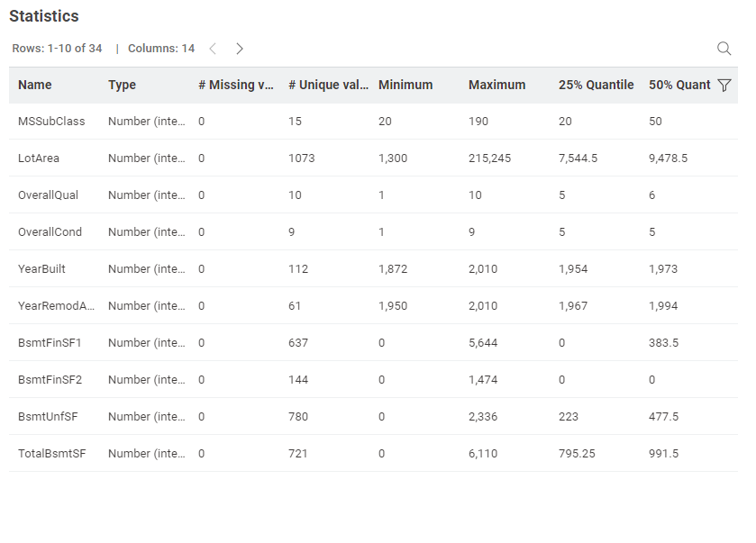
Task: Click BsmtFinSF1 unique values 637
Action: click(298, 342)
